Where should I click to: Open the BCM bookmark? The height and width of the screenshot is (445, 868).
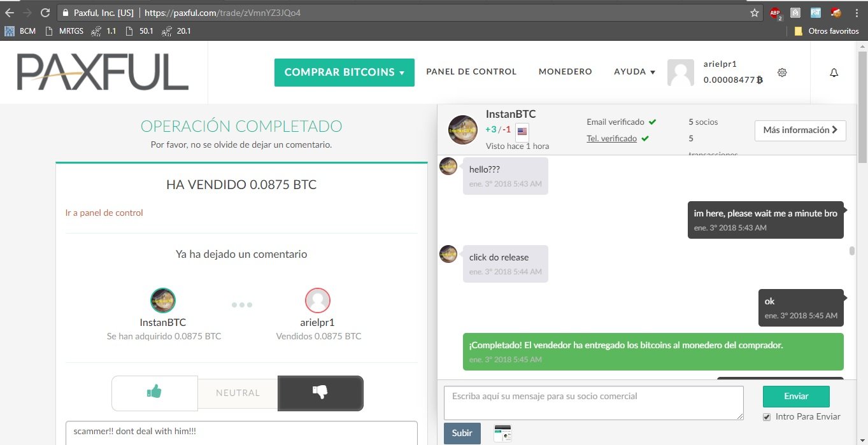pos(20,31)
